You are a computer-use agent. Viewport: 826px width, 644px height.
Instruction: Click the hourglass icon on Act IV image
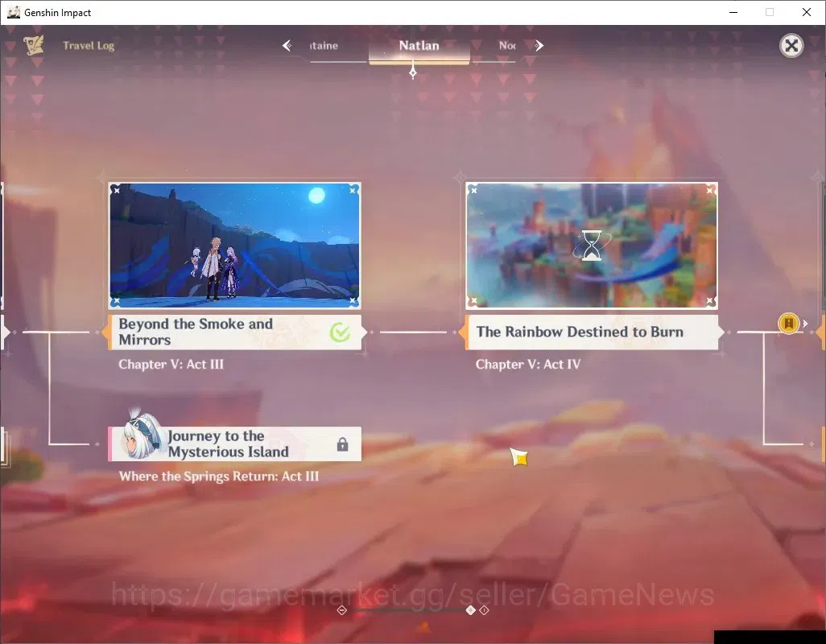(x=592, y=246)
